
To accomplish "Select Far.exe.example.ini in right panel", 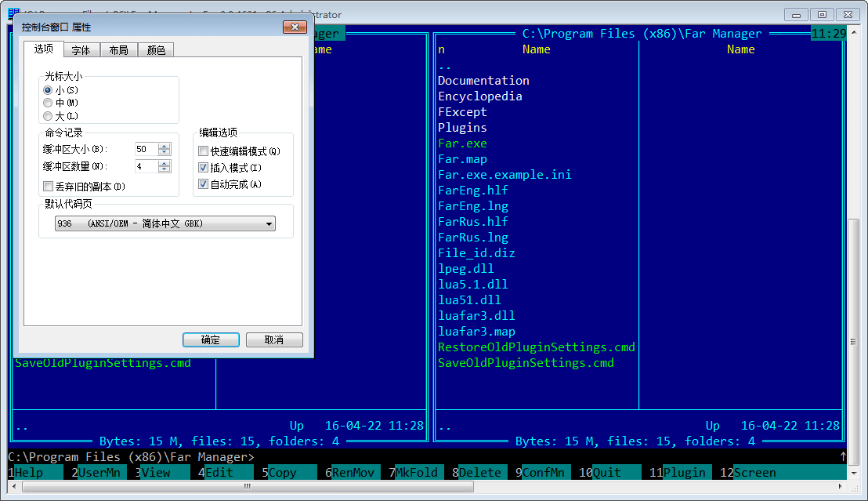I will [505, 175].
